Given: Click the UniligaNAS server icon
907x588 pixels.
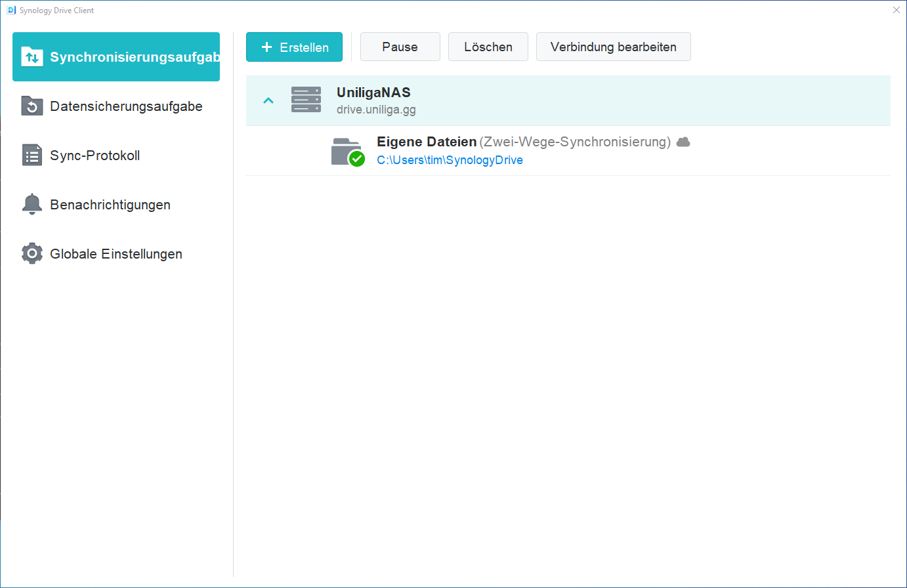Looking at the screenshot, I should tap(306, 100).
